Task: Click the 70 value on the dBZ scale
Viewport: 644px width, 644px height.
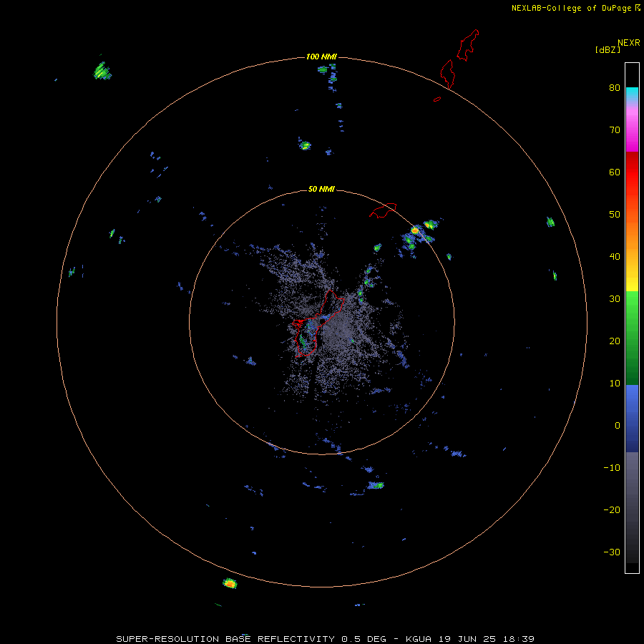Action: (615, 130)
